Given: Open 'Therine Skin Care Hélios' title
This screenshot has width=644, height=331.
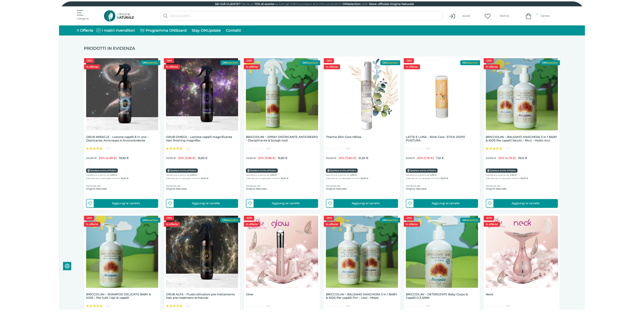Looking at the screenshot, I should coord(343,137).
